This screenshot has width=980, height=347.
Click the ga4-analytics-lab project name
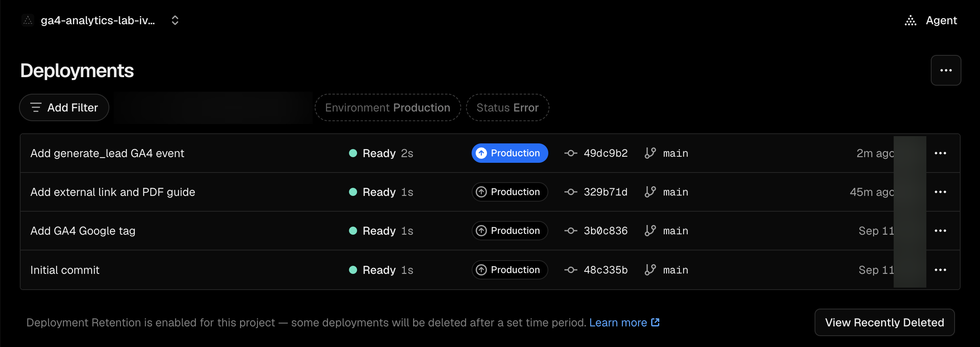click(x=98, y=20)
